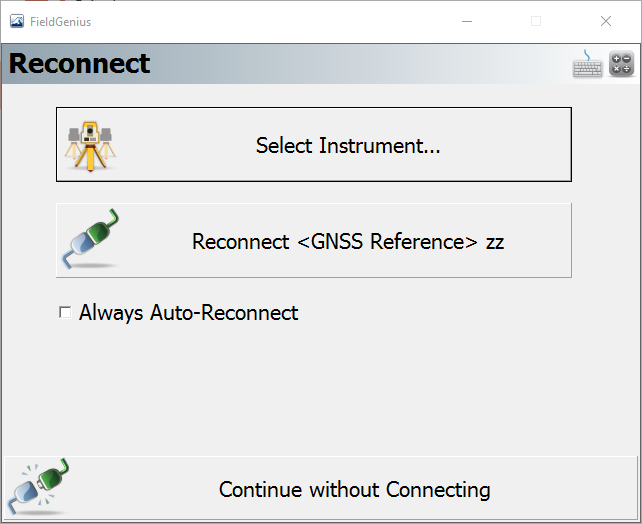Click the FieldGenius window title text
The image size is (642, 524).
coord(60,21)
